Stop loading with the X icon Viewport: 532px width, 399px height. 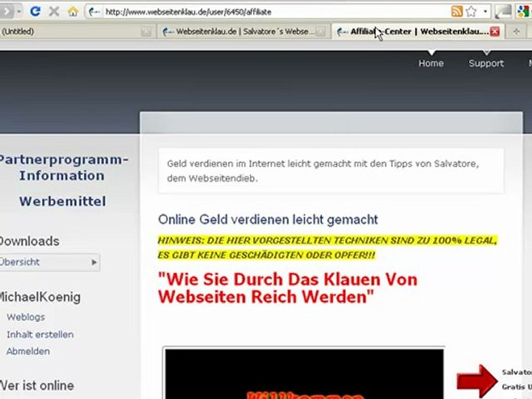(54, 12)
